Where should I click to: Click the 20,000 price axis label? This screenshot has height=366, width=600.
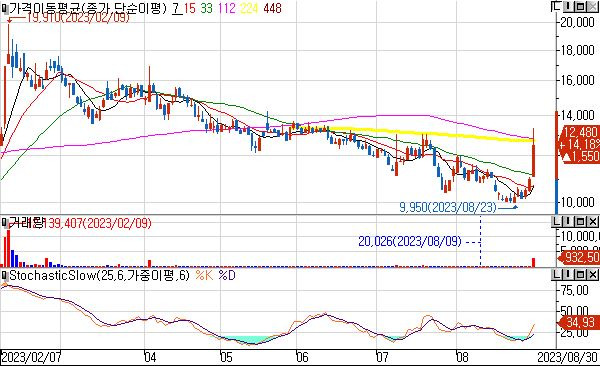[x=577, y=22]
